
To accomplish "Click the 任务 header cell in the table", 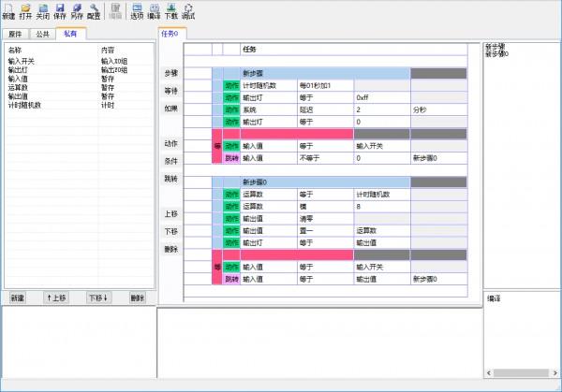I will (x=353, y=50).
